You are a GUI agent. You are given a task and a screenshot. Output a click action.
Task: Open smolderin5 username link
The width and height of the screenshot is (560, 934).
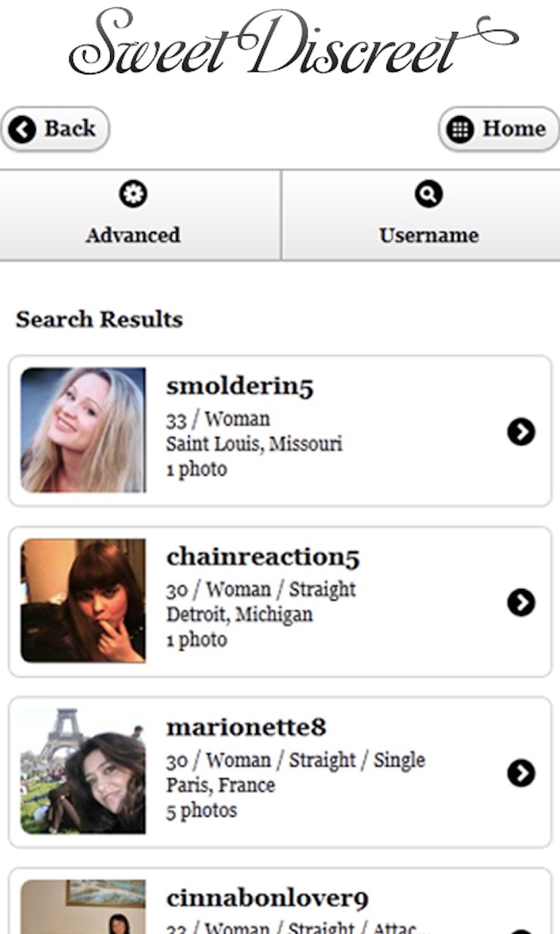239,387
